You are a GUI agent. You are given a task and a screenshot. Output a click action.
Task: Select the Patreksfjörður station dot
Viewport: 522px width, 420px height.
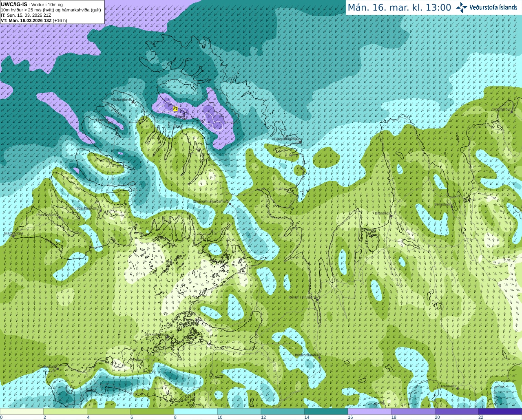tap(60, 217)
